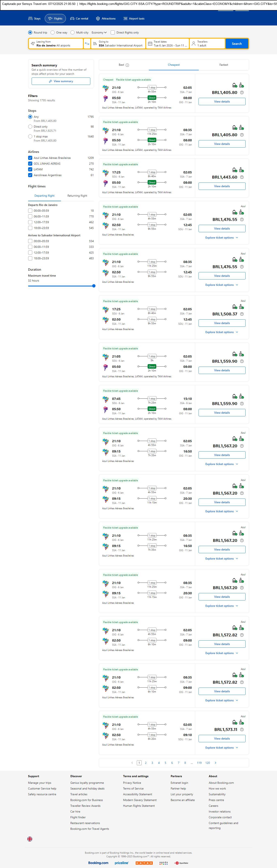Expand ticket options for the BRL1,476.55 flight
The height and width of the screenshot is (868, 277).
coord(222,238)
